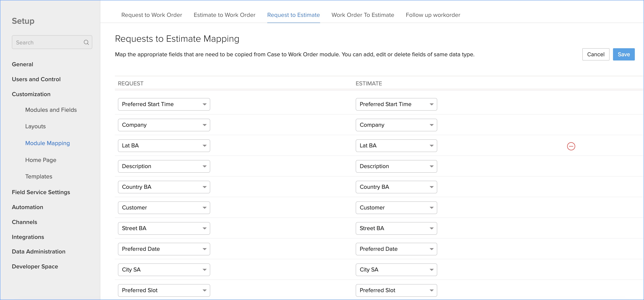The width and height of the screenshot is (644, 300).
Task: Expand the Estimate Description dropdown
Action: (396, 166)
